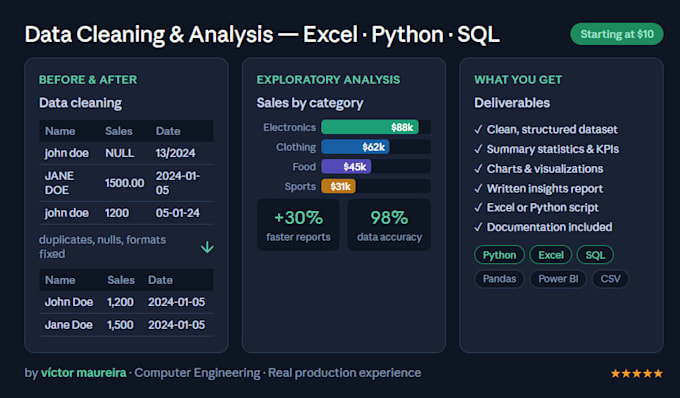The width and height of the screenshot is (680, 398).
Task: Click the BEFORE & AFTER heading
Action: coord(88,80)
